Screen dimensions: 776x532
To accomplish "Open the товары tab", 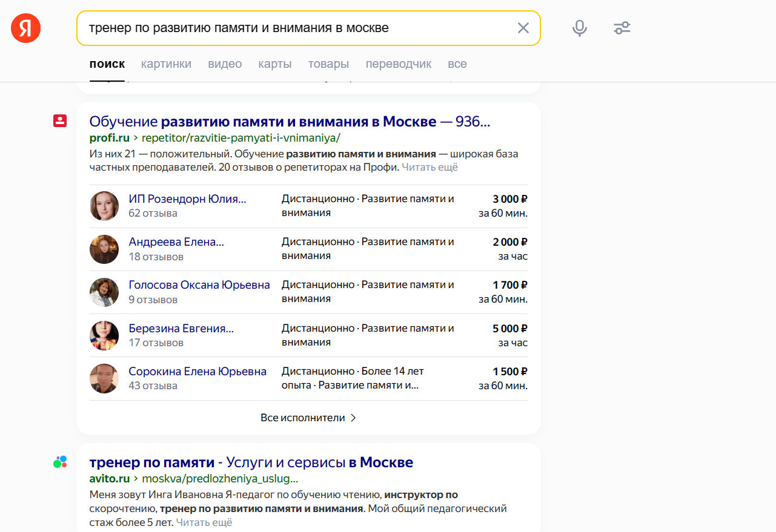I will 328,64.
